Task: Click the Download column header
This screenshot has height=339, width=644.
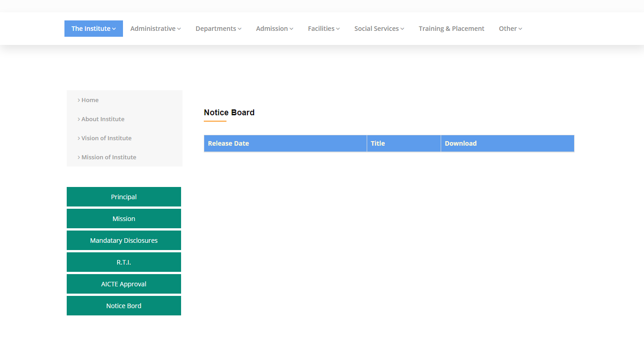Action: click(460, 143)
